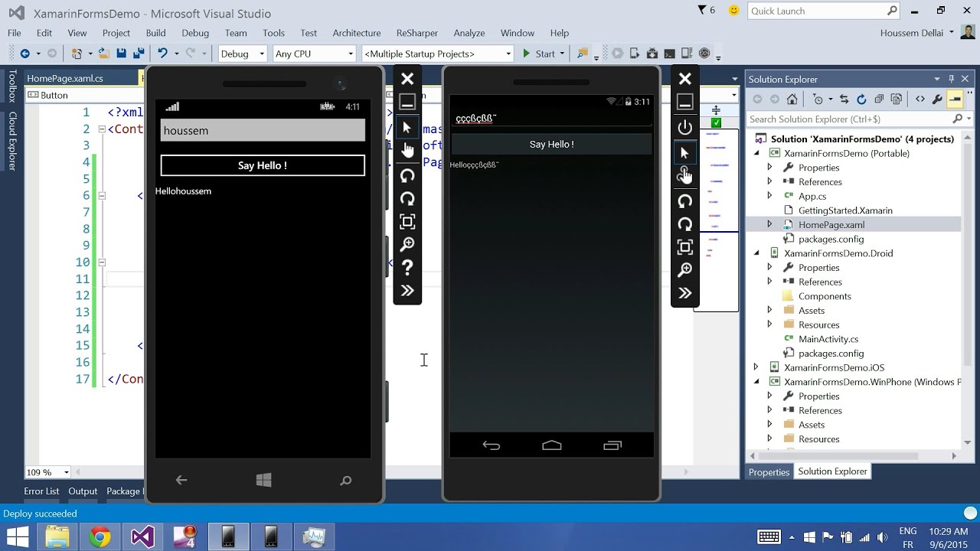The width and height of the screenshot is (980, 551).
Task: Switch to the Properties tab
Action: tap(769, 472)
